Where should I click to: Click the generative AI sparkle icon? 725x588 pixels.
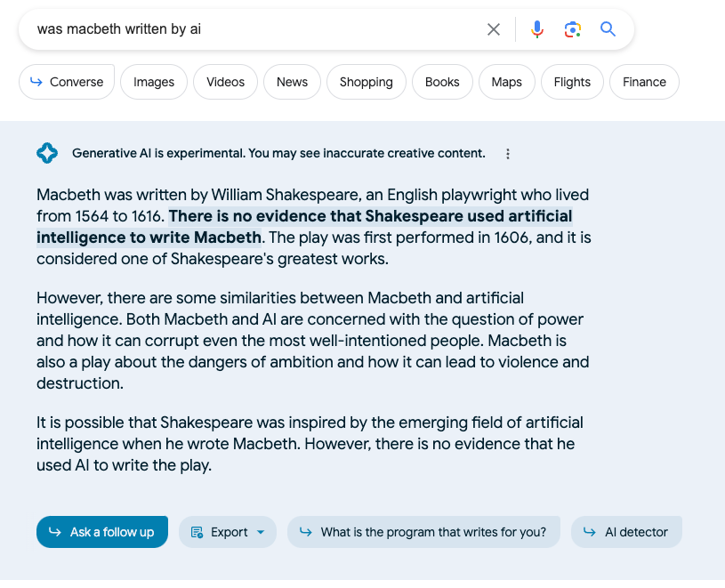pos(47,153)
